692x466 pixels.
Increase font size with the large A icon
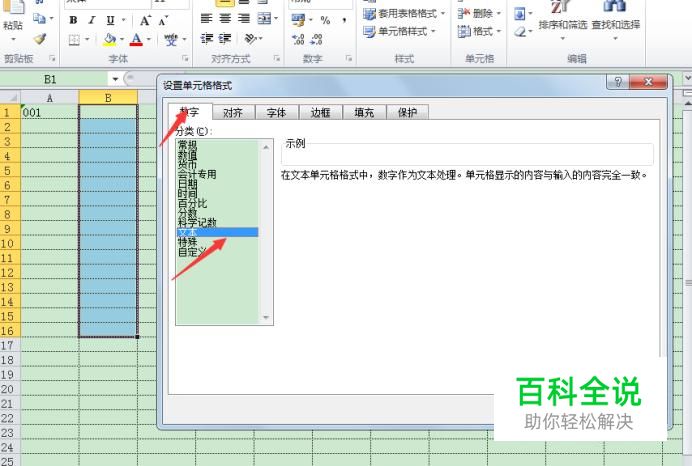tap(145, 20)
